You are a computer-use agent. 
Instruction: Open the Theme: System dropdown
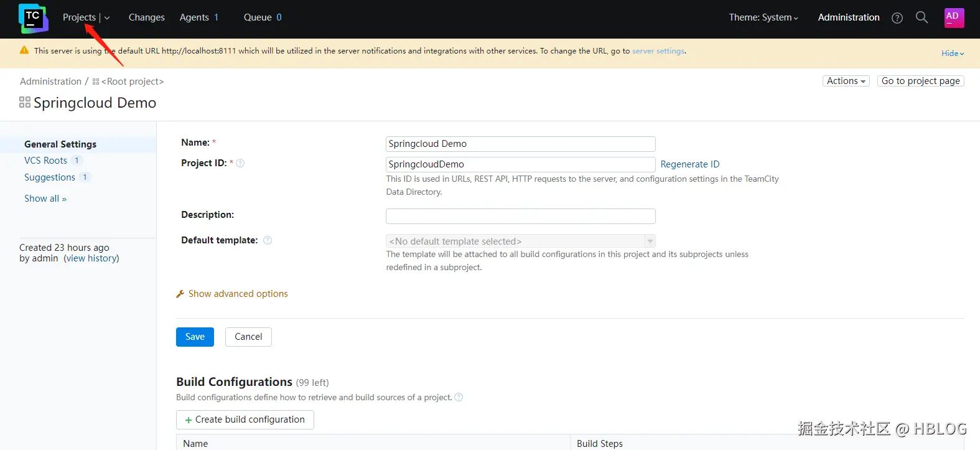(763, 17)
